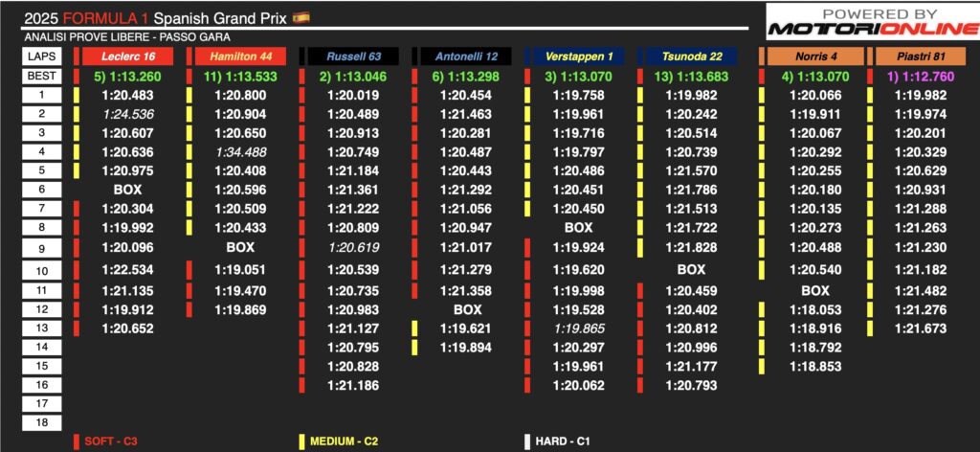Click Russell's italic lap time 1:20.619
980x452 pixels.
coord(353,247)
